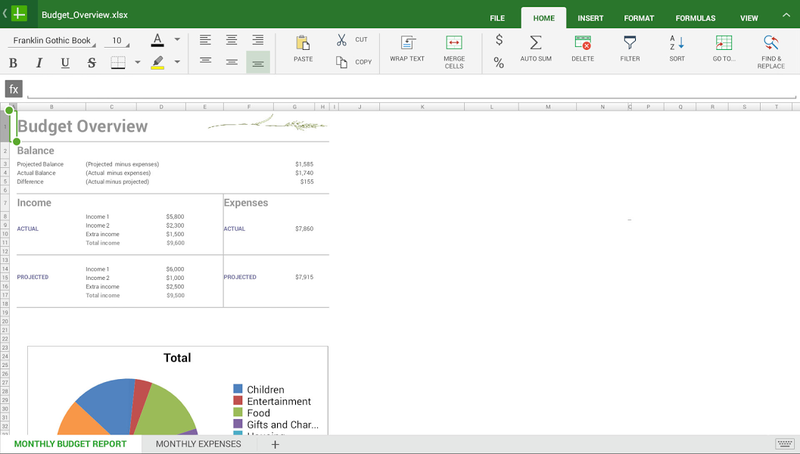Image resolution: width=800 pixels, height=454 pixels.
Task: Select the Monthly Budget Report sheet tab
Action: [70, 444]
